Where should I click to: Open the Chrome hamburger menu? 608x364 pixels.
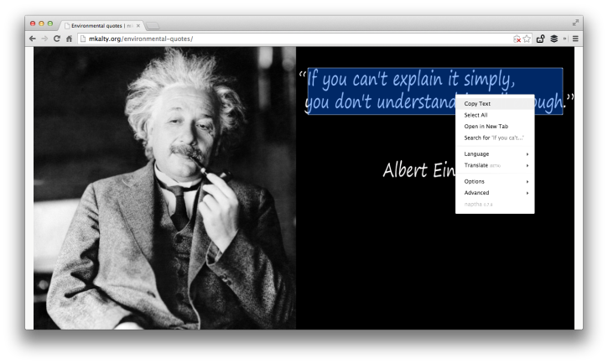tap(575, 39)
